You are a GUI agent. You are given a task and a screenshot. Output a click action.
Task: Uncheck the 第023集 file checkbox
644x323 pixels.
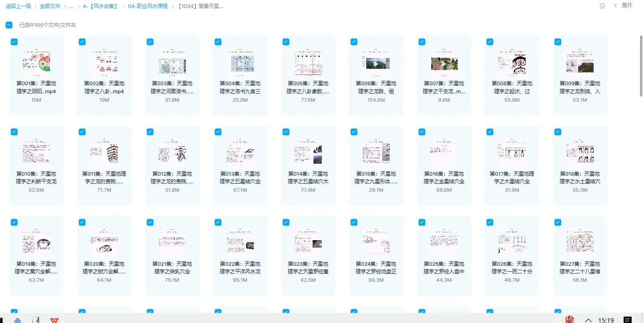[286, 222]
